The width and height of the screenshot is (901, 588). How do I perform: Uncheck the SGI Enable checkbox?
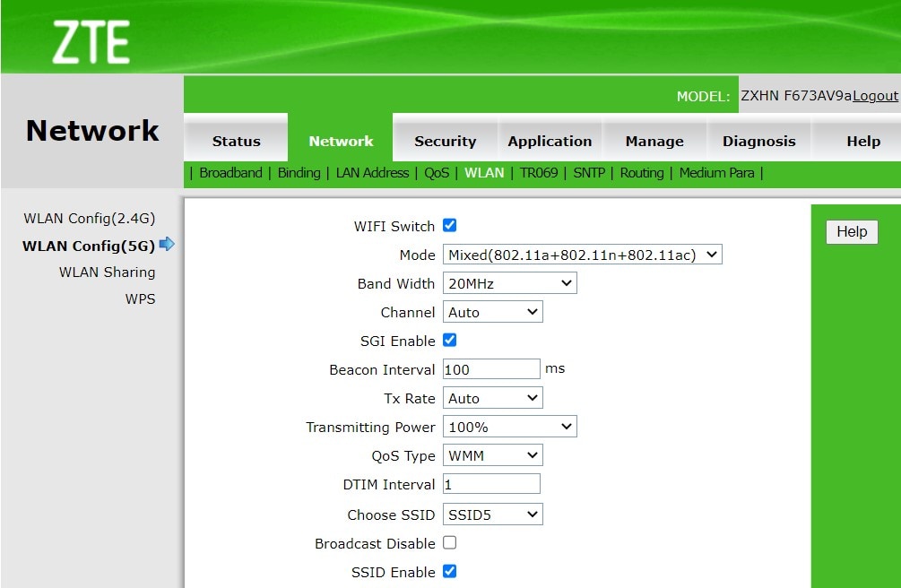pyautogui.click(x=450, y=341)
